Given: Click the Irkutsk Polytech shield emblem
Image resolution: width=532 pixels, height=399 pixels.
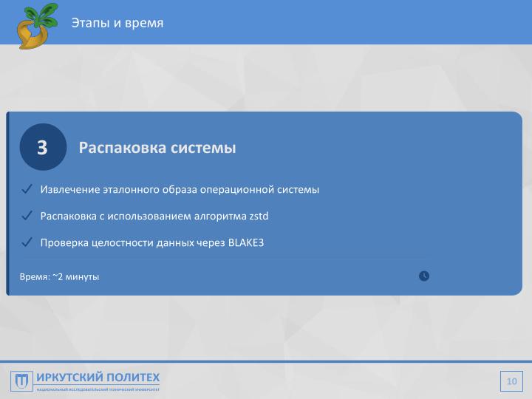Looking at the screenshot, I should coord(22,381).
